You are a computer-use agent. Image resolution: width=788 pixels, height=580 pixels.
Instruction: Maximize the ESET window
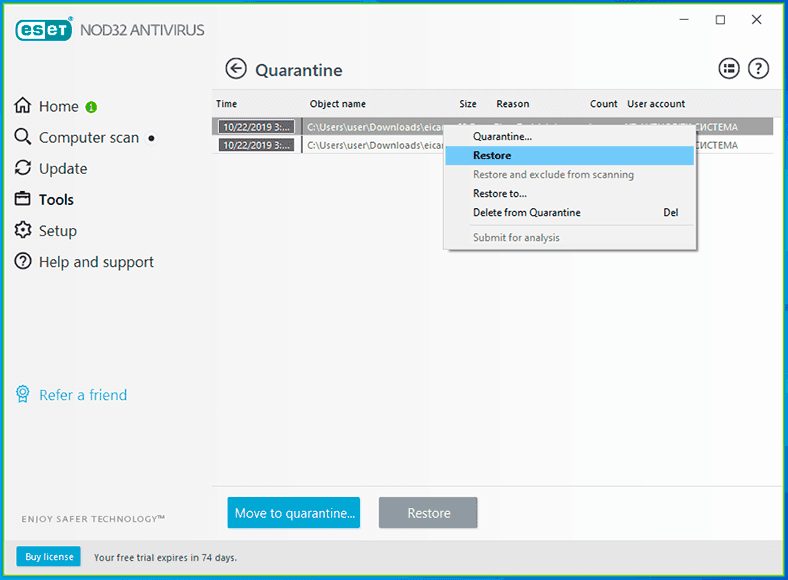tap(720, 20)
